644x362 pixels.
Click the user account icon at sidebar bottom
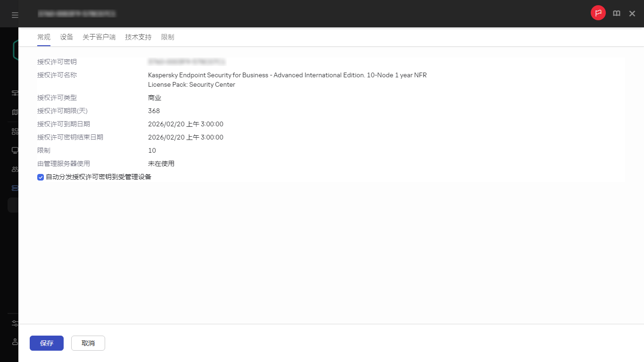click(x=15, y=342)
